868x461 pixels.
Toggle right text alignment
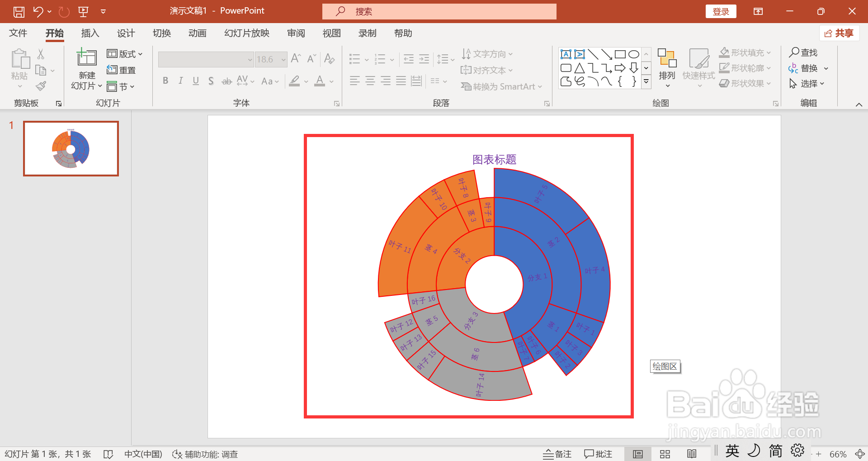386,81
